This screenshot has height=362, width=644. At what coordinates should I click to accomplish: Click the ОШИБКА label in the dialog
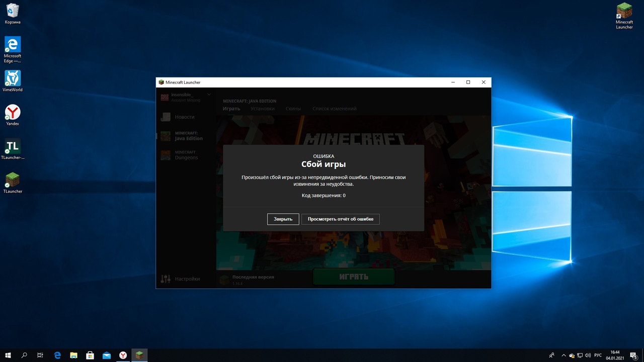point(324,156)
